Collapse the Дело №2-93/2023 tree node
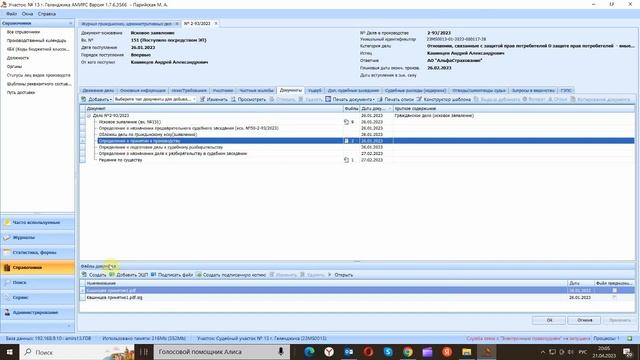 tap(89, 116)
